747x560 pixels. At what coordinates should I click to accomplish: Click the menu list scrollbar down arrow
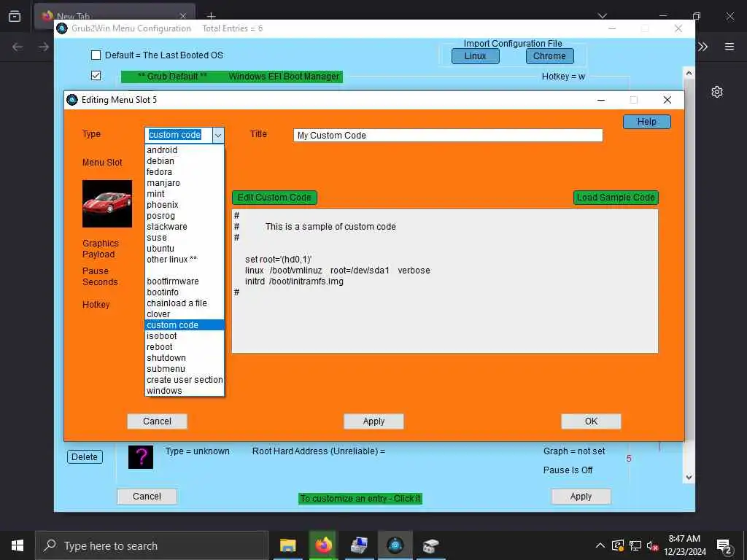tap(689, 478)
